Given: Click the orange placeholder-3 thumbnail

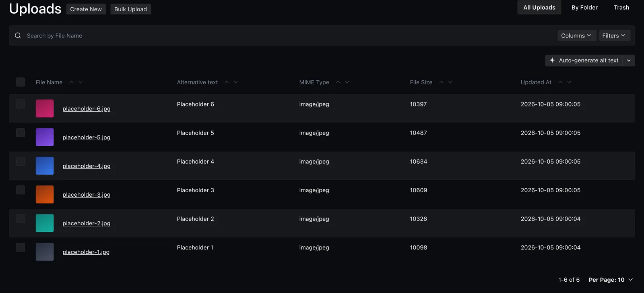Looking at the screenshot, I should pyautogui.click(x=45, y=194).
